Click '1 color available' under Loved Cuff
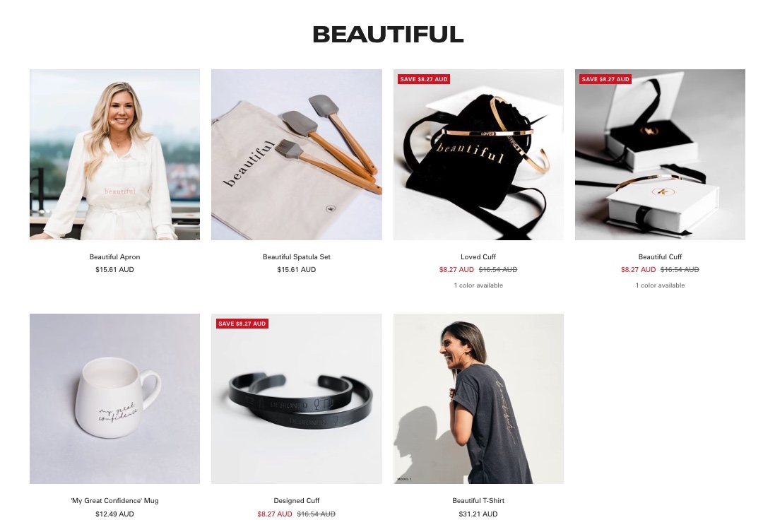Image resolution: width=763 pixels, height=532 pixels. pyautogui.click(x=478, y=285)
